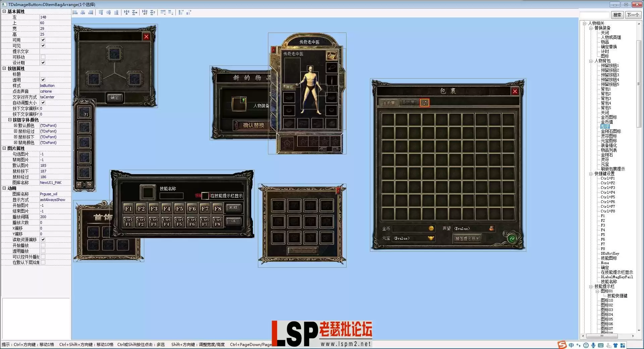Click the gold ingot icon beside 元宝

[x=431, y=238]
